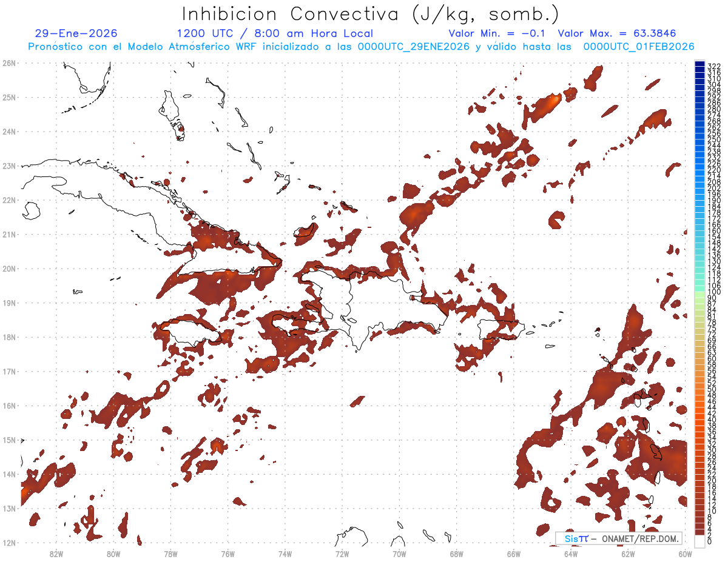Click the 13N latitude axis label
This screenshot has width=728, height=562.
point(9,508)
